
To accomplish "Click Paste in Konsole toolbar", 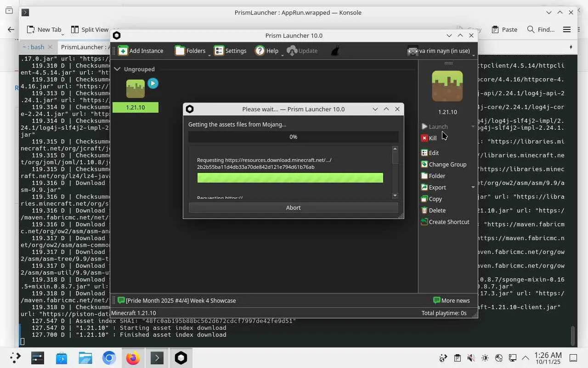I will coord(504,29).
